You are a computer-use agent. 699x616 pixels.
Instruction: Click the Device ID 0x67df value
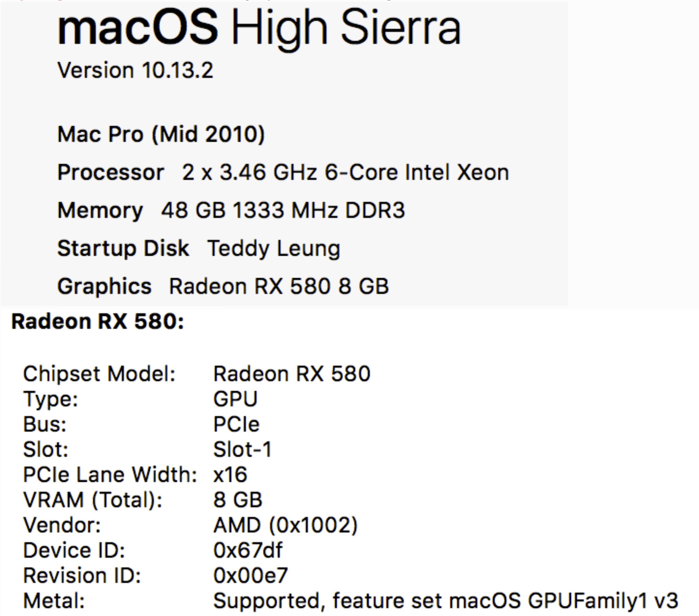[x=248, y=550]
